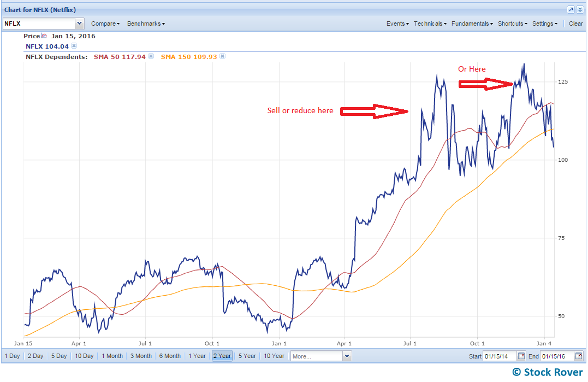Select the 1 Month time range
Screen dimensions: 588x382
pyautogui.click(x=112, y=356)
